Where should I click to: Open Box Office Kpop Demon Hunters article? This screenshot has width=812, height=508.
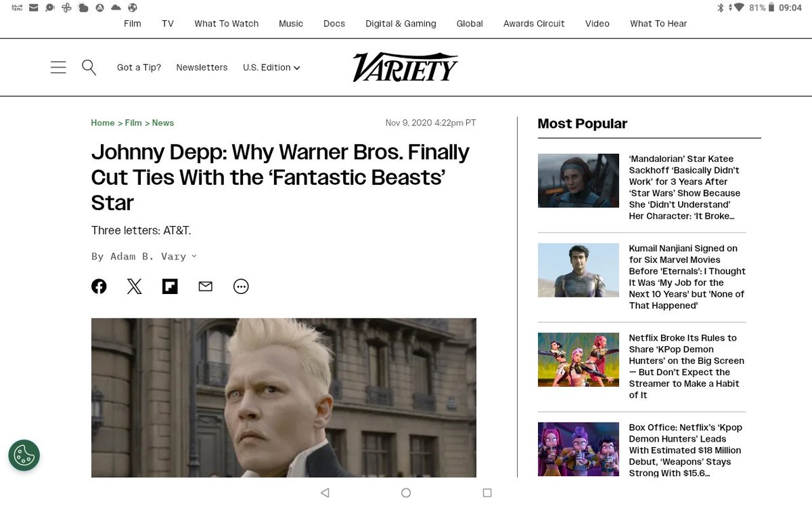685,450
